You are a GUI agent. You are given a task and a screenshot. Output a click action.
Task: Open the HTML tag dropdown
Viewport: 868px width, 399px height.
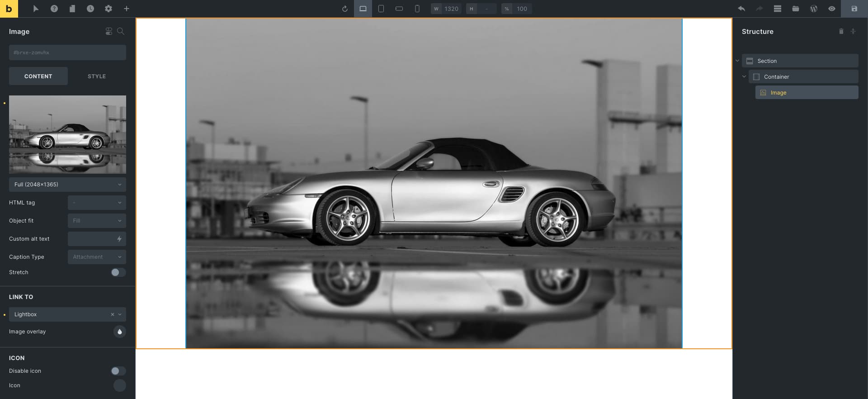click(x=97, y=203)
